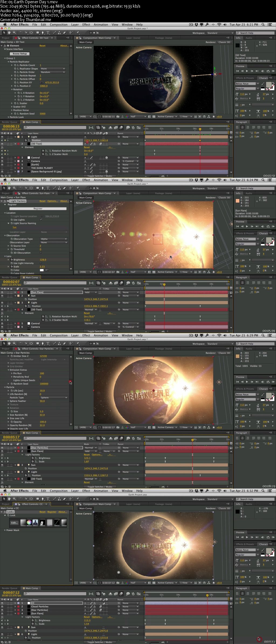This screenshot has height=644, width=276.
Task: Select the color wheel thumbnail in Looks
Action: click(29, 523)
